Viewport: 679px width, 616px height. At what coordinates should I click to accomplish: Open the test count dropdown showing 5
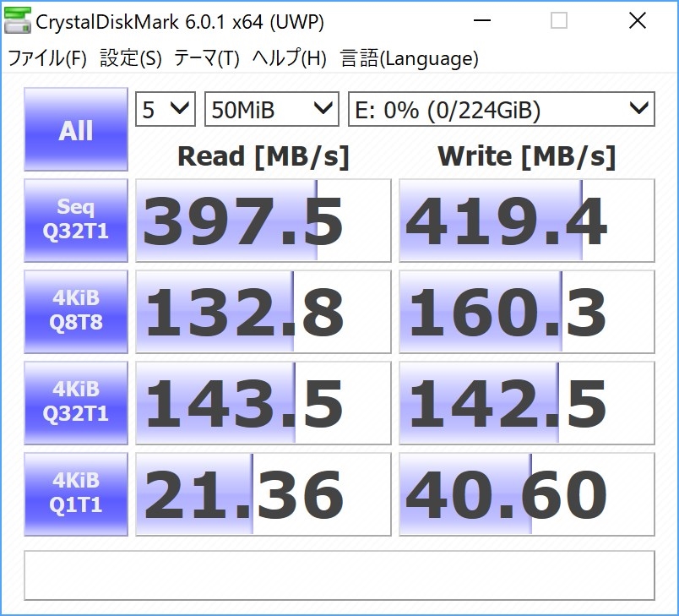pos(164,108)
